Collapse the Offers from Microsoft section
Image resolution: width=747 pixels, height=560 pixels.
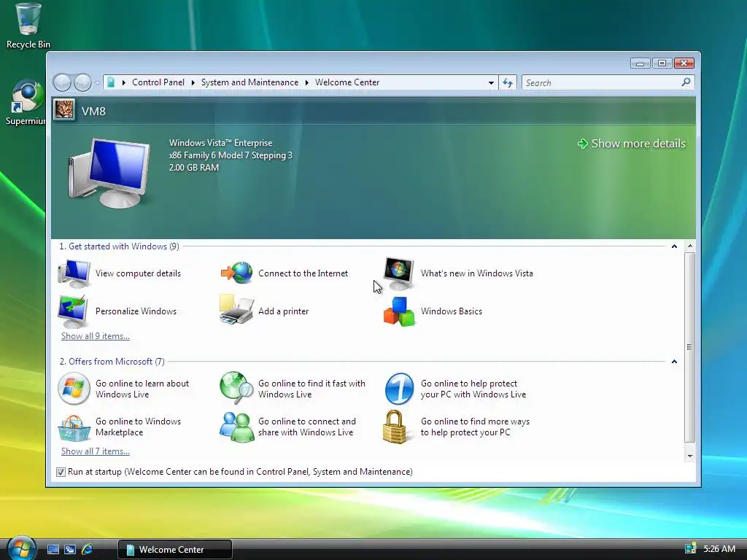coord(674,362)
